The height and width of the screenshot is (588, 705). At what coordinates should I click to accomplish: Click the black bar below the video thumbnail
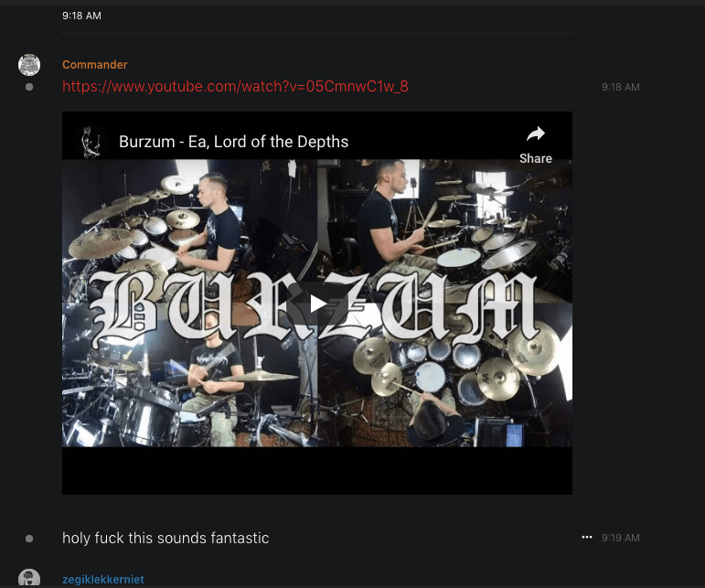(x=317, y=471)
